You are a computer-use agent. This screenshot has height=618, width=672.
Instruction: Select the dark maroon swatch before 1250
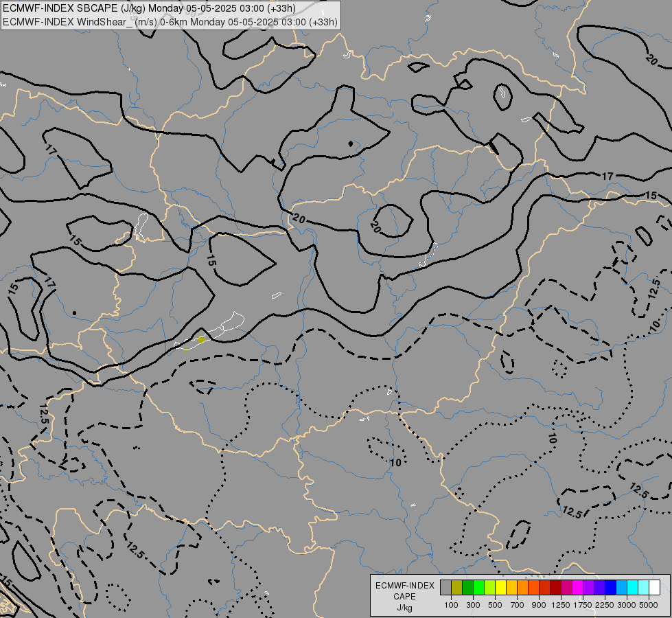point(555,588)
